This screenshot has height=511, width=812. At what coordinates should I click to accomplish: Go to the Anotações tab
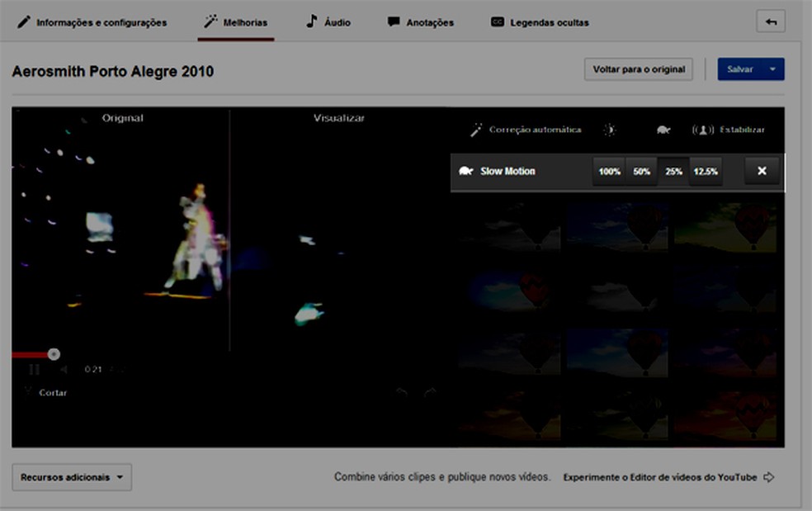[x=421, y=22]
